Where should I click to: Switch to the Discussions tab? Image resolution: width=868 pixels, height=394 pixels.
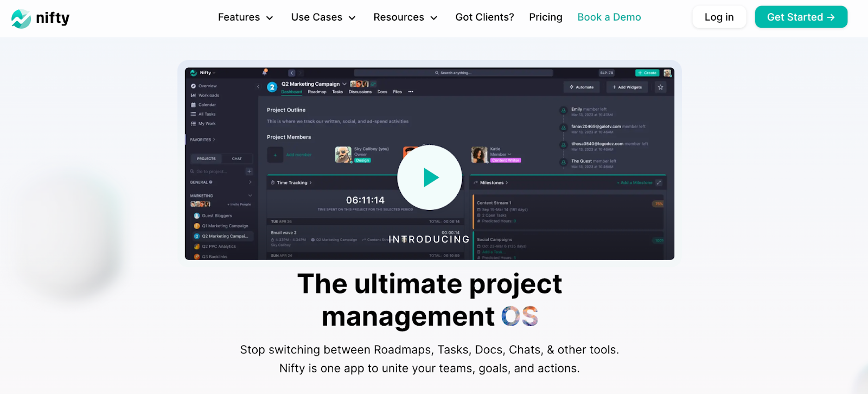click(360, 92)
